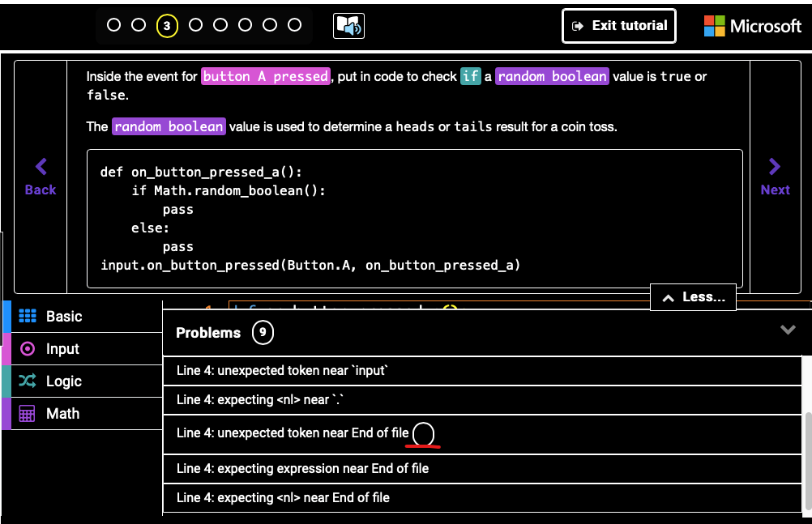Advance with the Next button

click(x=776, y=177)
